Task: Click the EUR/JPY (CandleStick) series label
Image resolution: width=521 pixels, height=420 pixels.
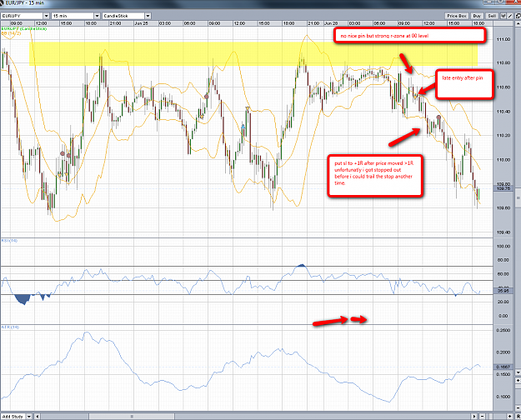Action: coord(24,29)
